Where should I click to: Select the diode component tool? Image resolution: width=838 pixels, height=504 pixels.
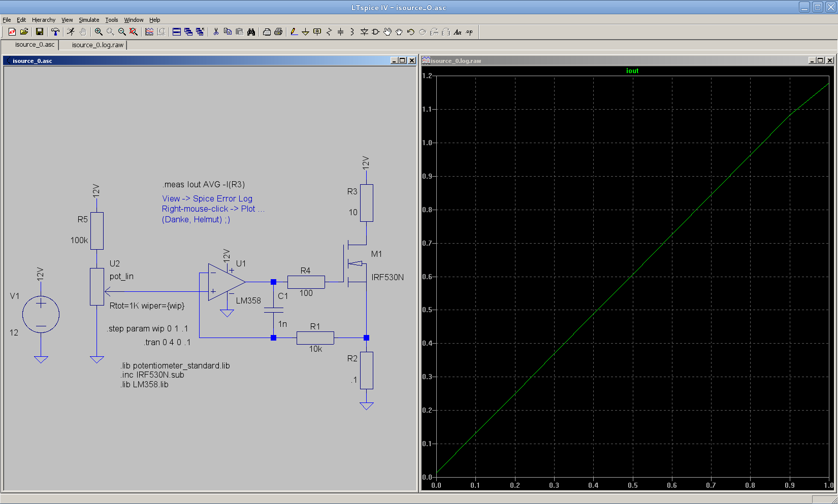coord(364,32)
